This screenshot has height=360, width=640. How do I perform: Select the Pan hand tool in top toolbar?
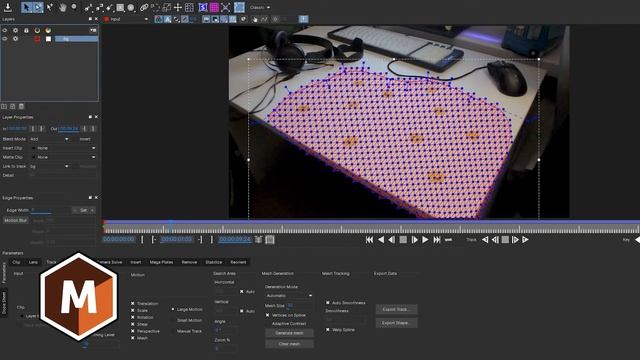click(62, 7)
